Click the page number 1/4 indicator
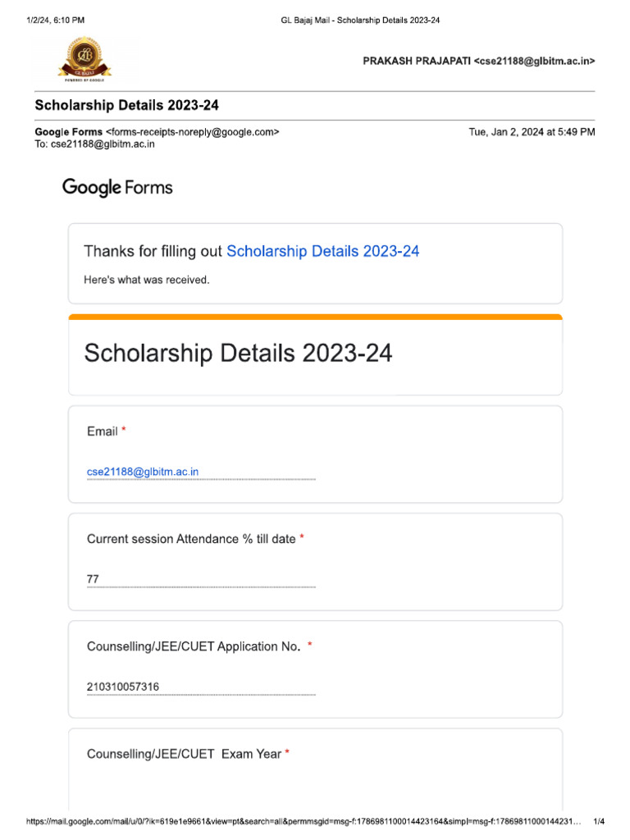Viewport: 630px width, 840px height. 599,821
